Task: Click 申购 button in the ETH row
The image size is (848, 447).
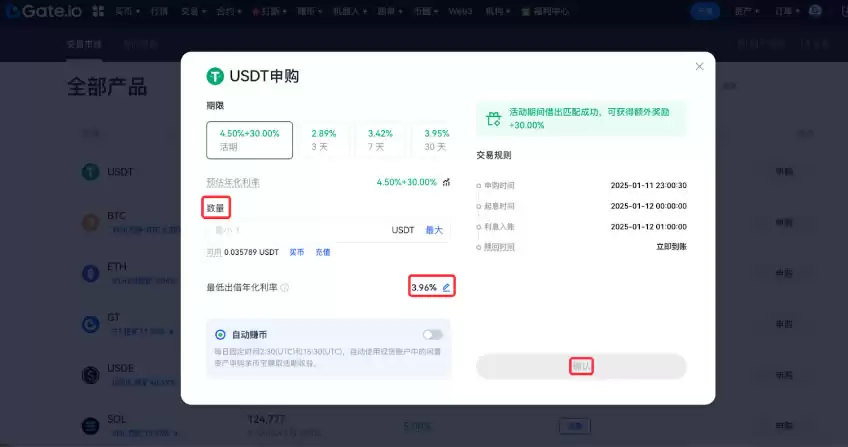Action: (x=784, y=273)
